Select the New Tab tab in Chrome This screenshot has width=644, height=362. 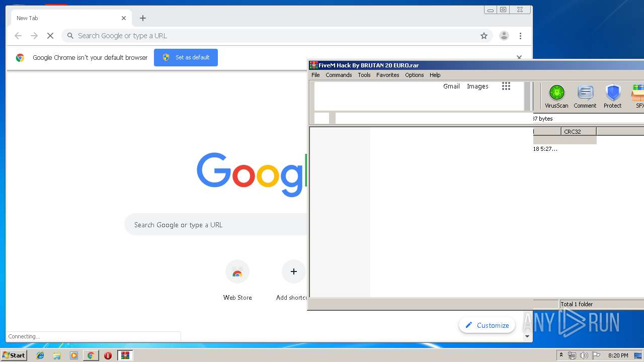pos(70,18)
